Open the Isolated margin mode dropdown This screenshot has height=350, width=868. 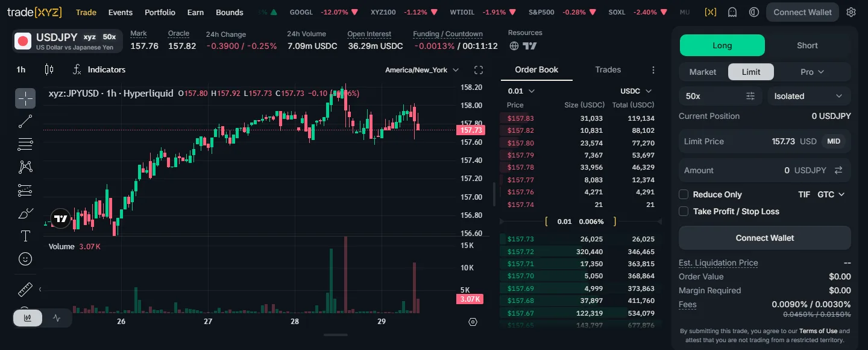pos(809,96)
